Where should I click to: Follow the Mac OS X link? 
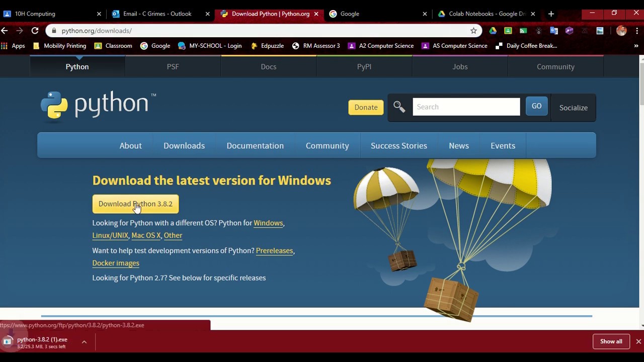point(146,235)
